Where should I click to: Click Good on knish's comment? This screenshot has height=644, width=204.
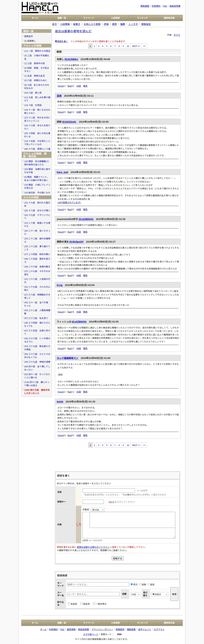[x=61, y=435]
